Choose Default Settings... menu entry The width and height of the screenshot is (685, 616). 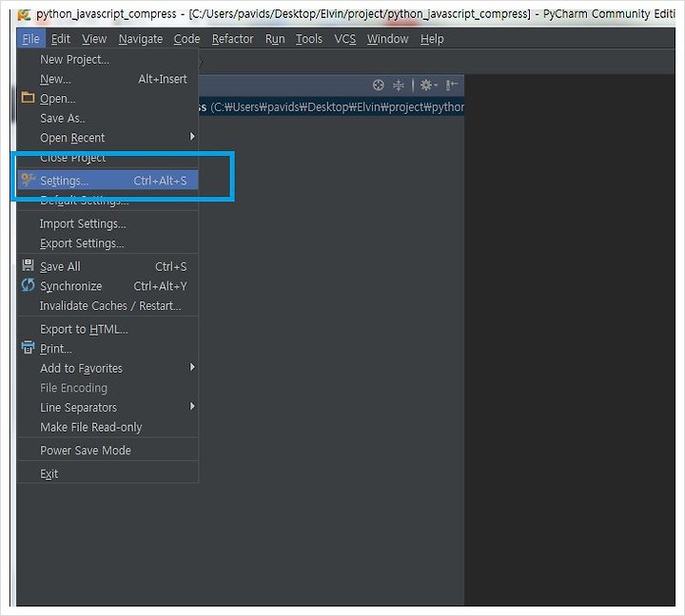(x=108, y=199)
